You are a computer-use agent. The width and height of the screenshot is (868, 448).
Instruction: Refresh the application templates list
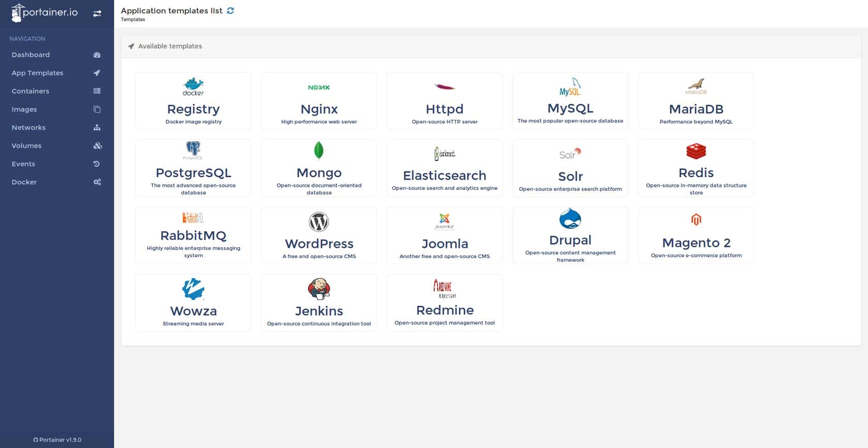click(x=230, y=10)
